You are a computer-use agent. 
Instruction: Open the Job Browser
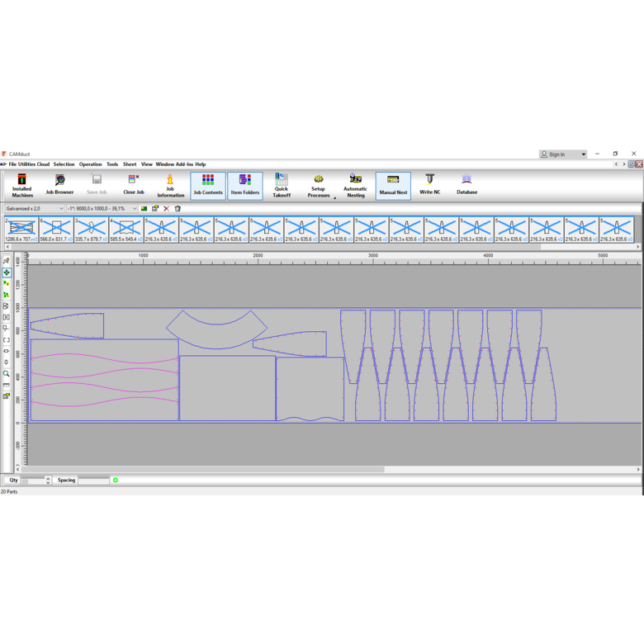[59, 186]
